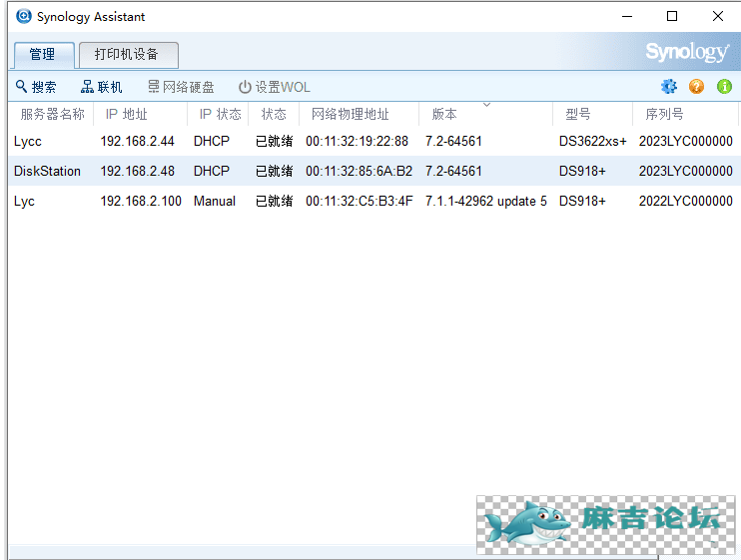
Task: Open settings via the blue gear icon
Action: click(669, 87)
